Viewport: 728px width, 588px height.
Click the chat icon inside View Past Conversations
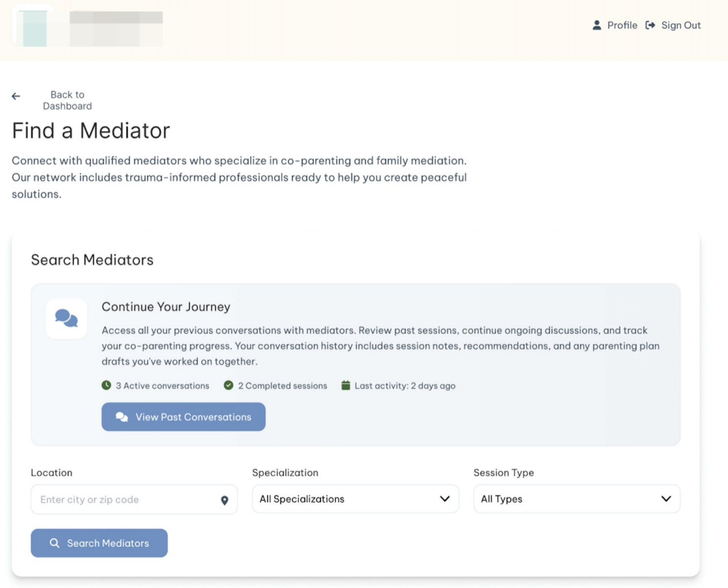(x=121, y=417)
